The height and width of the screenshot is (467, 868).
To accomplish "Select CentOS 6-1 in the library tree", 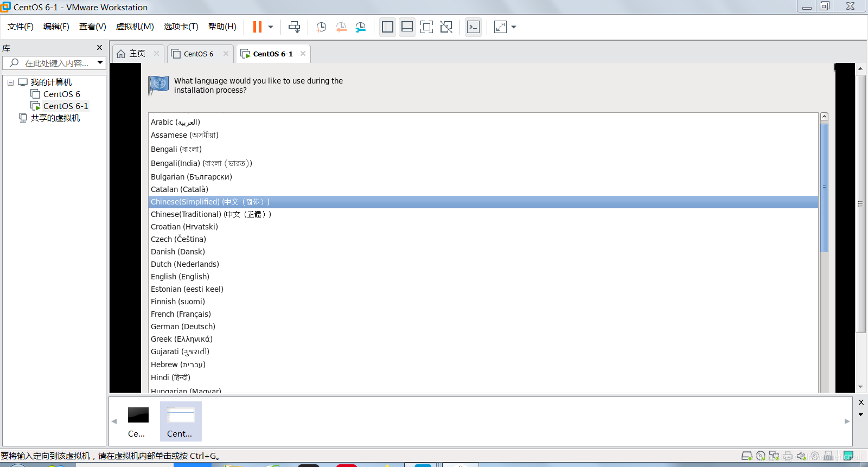I will click(x=65, y=106).
